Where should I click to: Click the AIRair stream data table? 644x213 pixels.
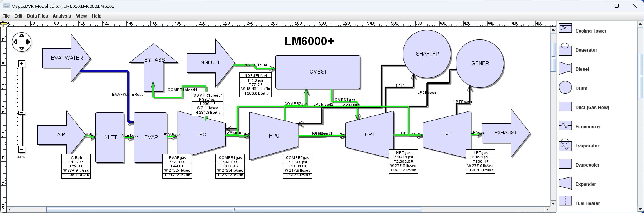(x=76, y=166)
